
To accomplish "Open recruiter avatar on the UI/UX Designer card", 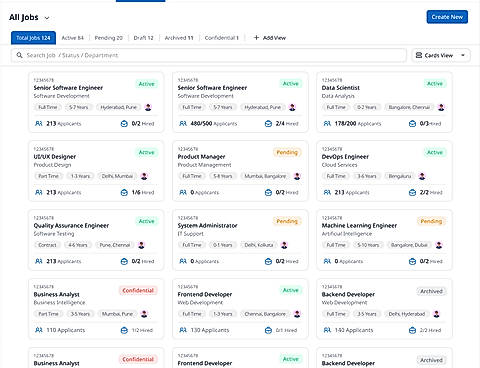I will tap(144, 176).
